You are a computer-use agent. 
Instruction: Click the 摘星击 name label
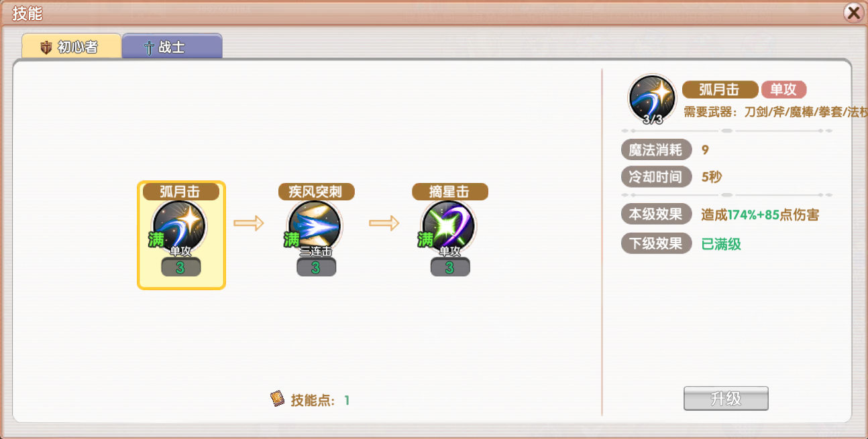pyautogui.click(x=449, y=192)
